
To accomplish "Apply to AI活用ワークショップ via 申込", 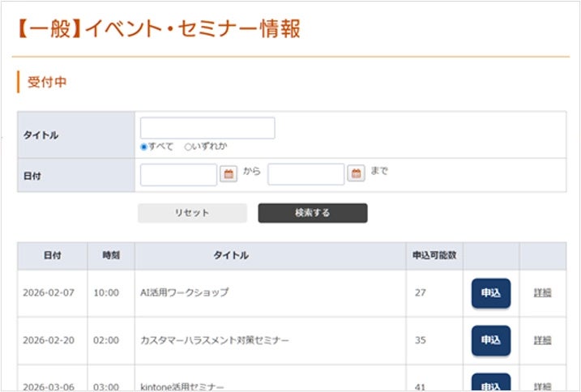I will click(491, 293).
